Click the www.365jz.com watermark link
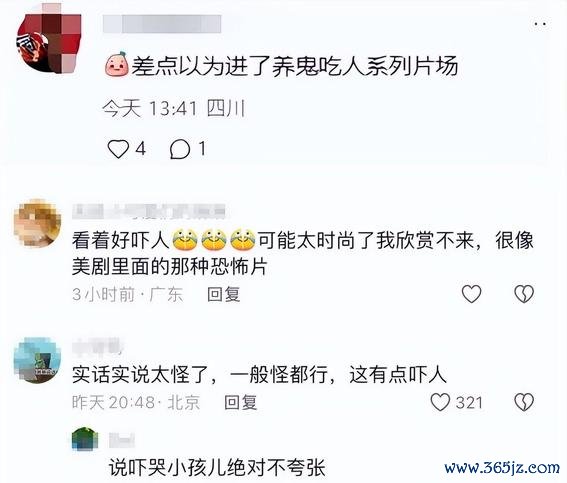 [502, 468]
